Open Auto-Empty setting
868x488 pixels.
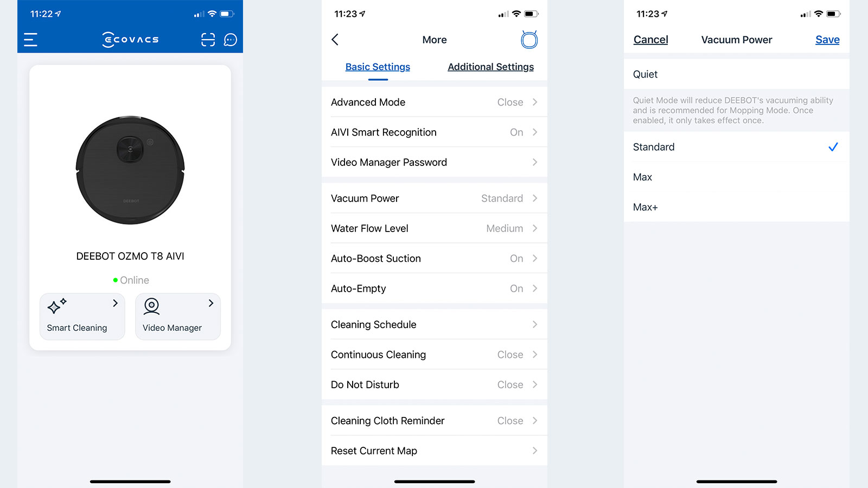pos(435,288)
